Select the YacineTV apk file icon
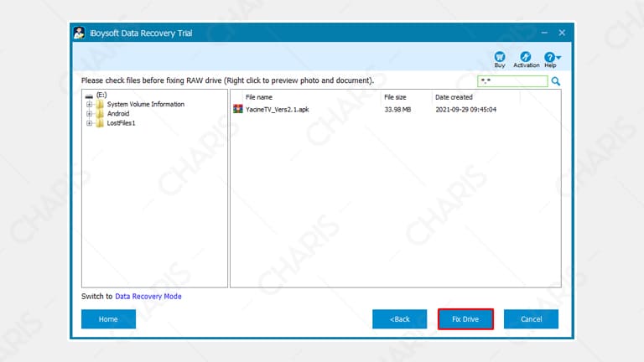 pos(238,109)
